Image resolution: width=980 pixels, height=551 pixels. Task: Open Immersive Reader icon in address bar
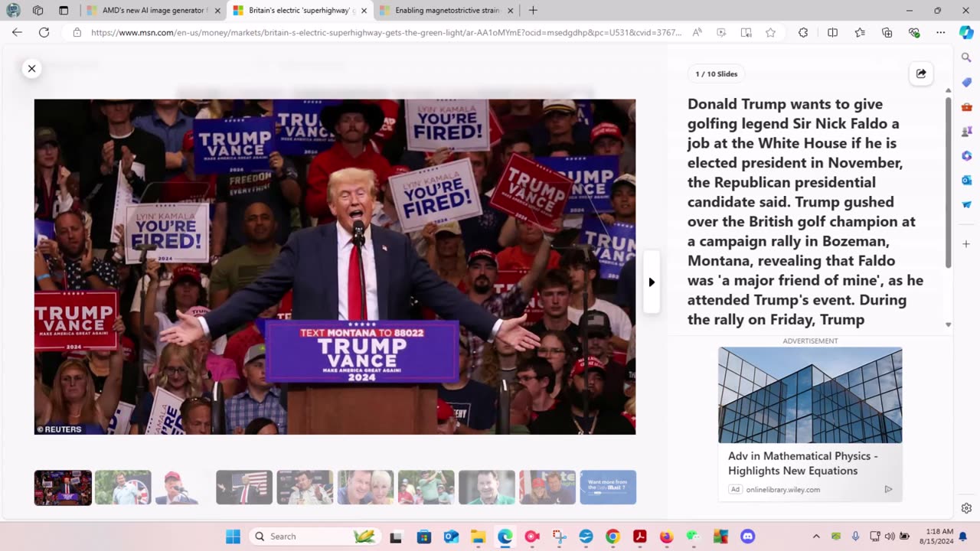click(x=746, y=32)
